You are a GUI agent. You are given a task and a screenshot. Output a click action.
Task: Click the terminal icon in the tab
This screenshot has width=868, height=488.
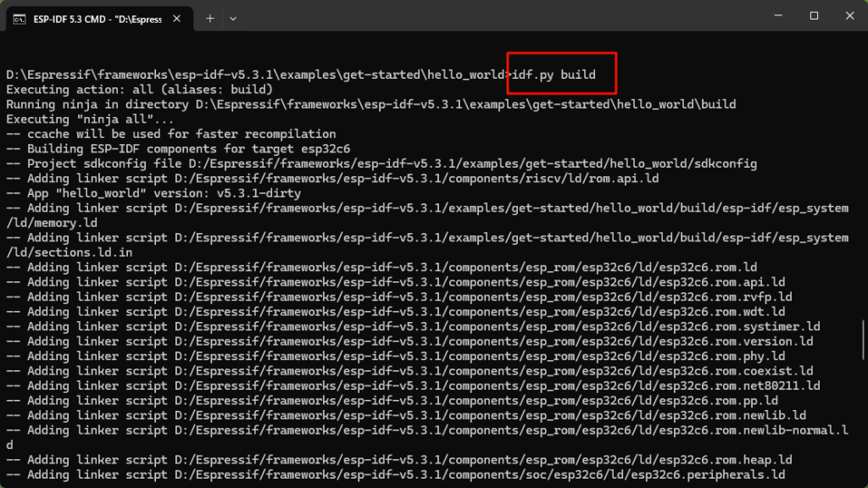[x=19, y=17]
